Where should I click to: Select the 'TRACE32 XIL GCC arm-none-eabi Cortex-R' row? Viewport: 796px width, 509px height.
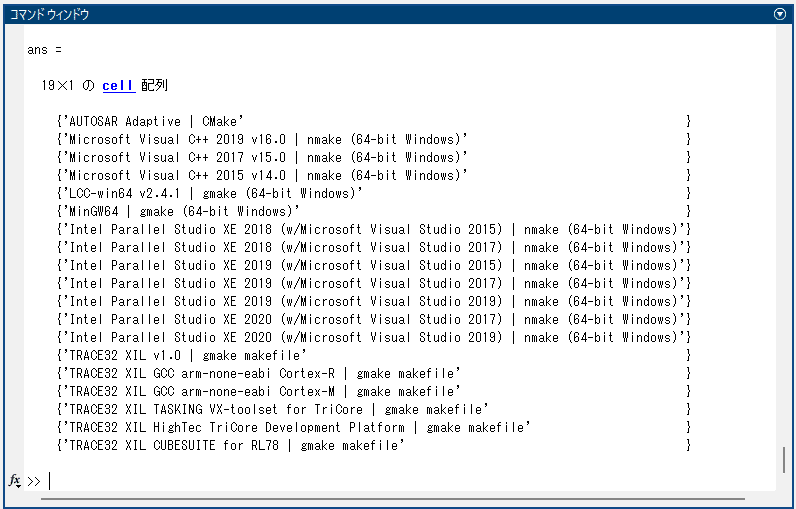(374, 374)
